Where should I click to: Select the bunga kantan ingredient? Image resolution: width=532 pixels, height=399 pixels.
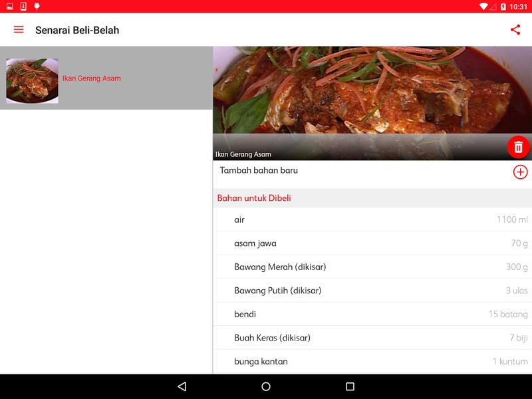[x=372, y=361]
